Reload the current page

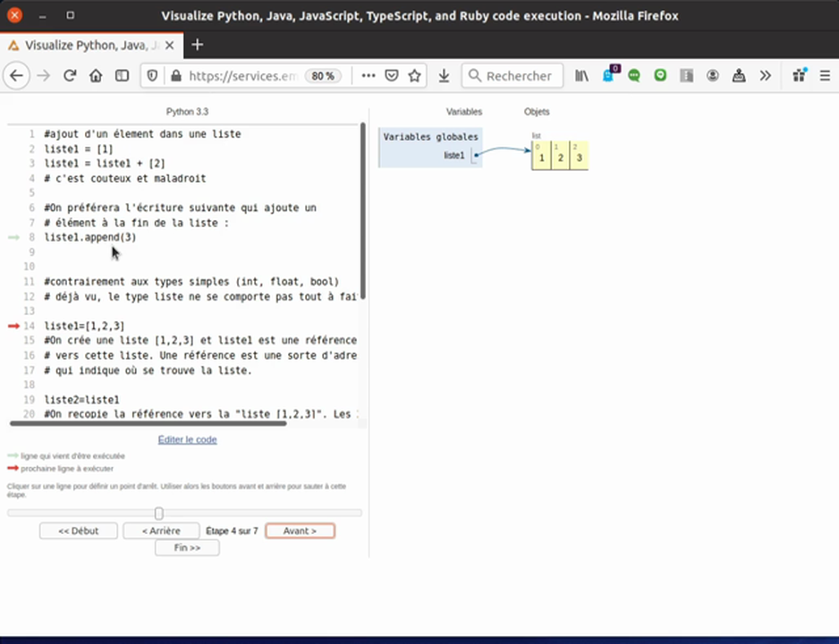(70, 76)
